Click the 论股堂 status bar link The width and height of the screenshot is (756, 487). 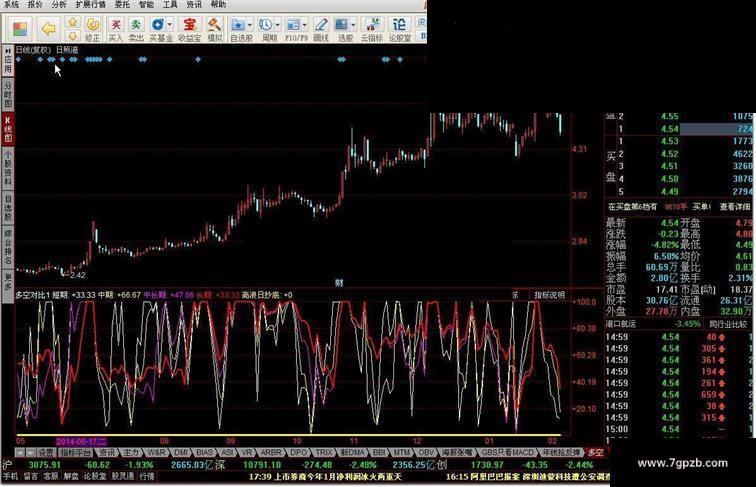[94, 476]
